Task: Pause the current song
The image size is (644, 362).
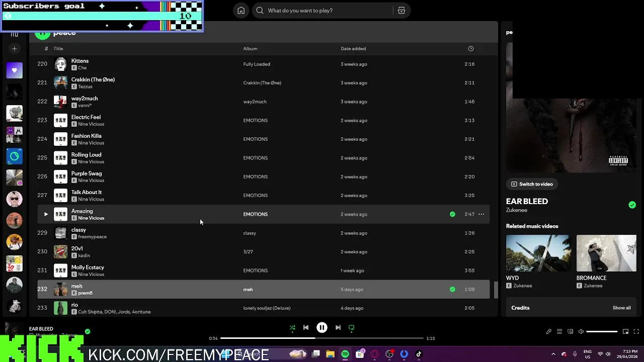Action: pyautogui.click(x=322, y=328)
